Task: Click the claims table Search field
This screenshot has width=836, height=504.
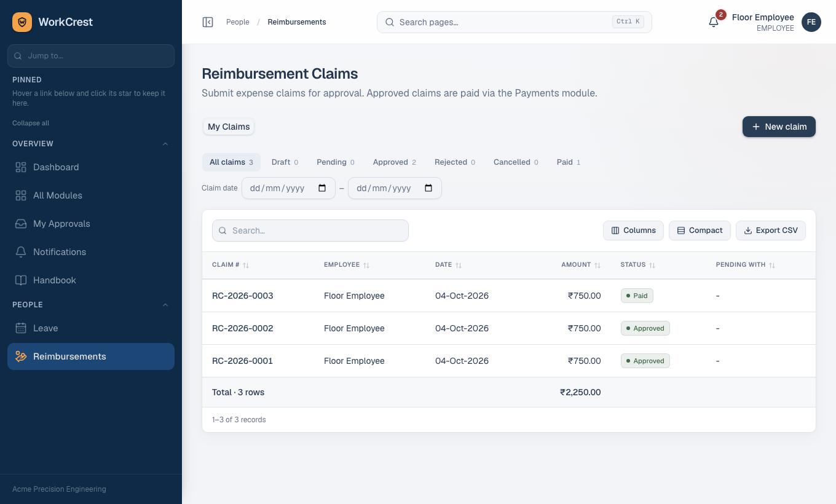Action: coord(310,230)
